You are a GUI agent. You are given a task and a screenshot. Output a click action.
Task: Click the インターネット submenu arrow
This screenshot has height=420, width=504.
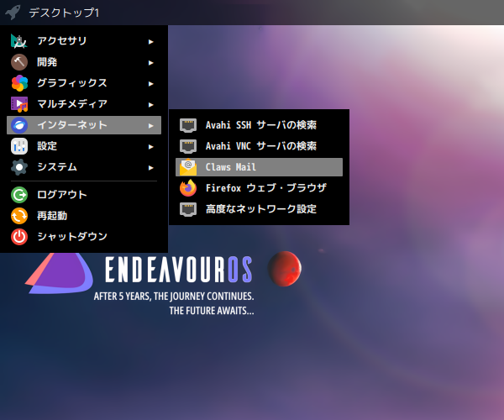[150, 126]
